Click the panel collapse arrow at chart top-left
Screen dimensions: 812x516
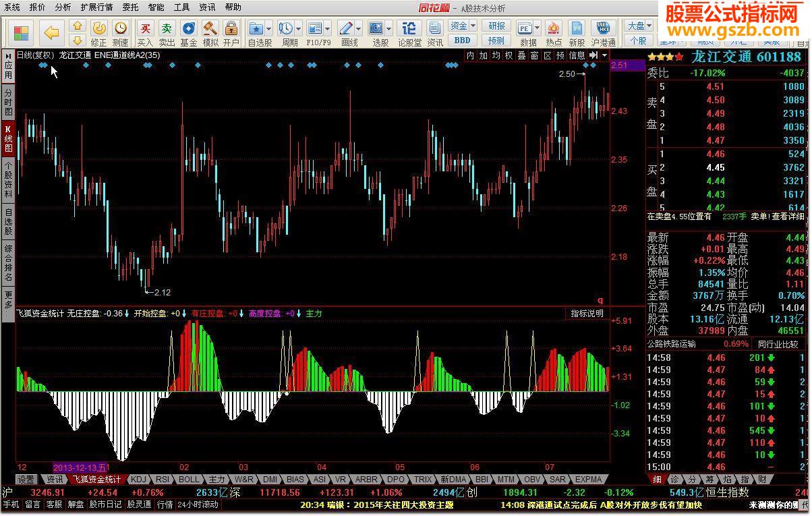[x=8, y=55]
